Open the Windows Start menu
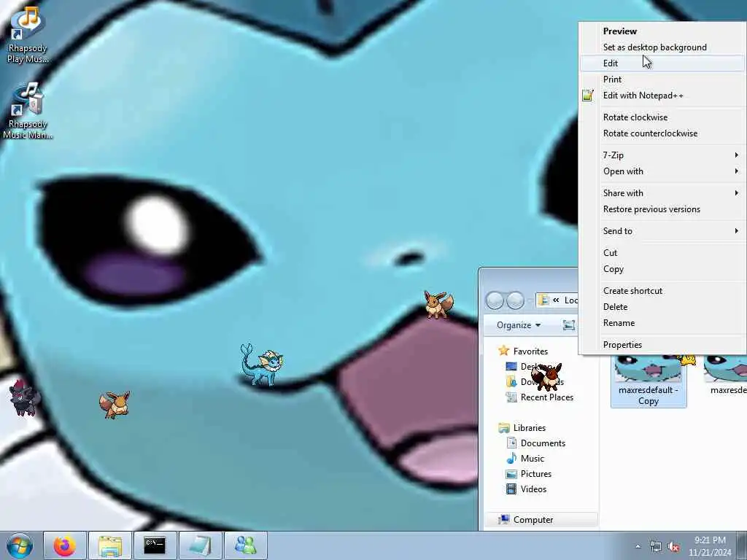Image resolution: width=747 pixels, height=560 pixels. coord(19,545)
